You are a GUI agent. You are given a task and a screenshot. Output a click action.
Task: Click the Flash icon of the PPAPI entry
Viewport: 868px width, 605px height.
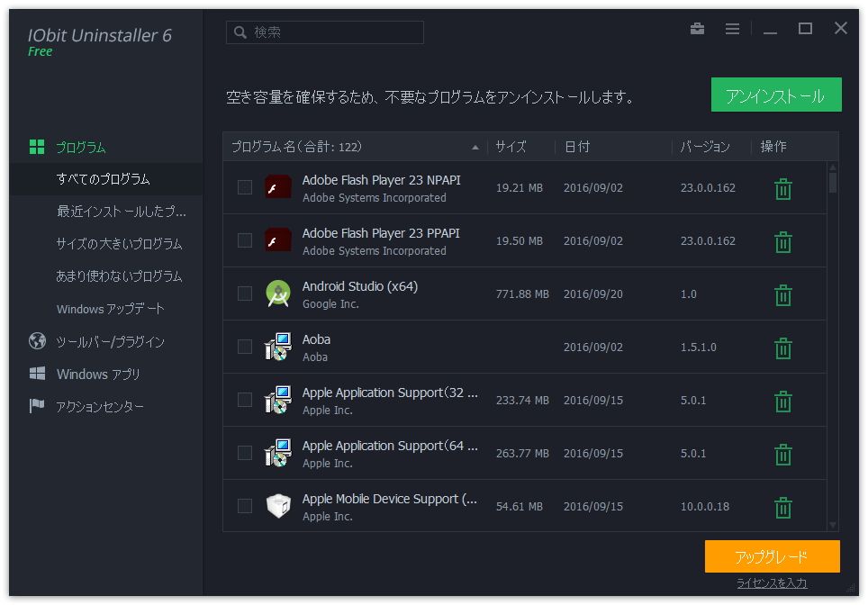[278, 240]
